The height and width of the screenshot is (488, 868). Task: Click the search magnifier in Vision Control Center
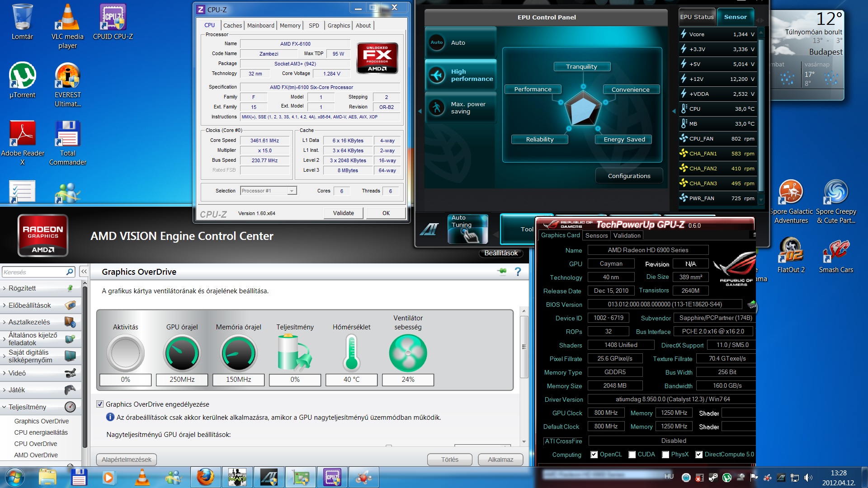[70, 272]
